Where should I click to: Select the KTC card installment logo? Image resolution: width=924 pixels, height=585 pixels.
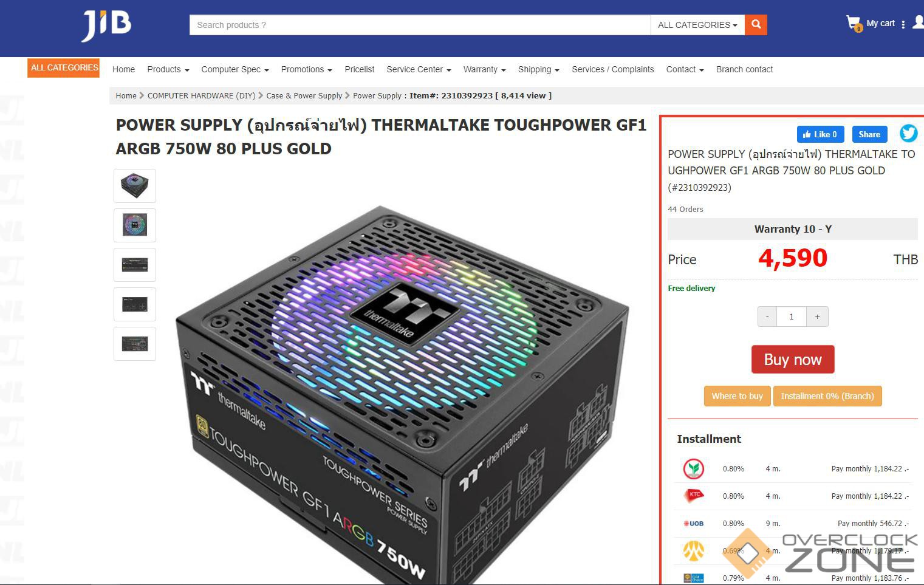[x=693, y=496]
